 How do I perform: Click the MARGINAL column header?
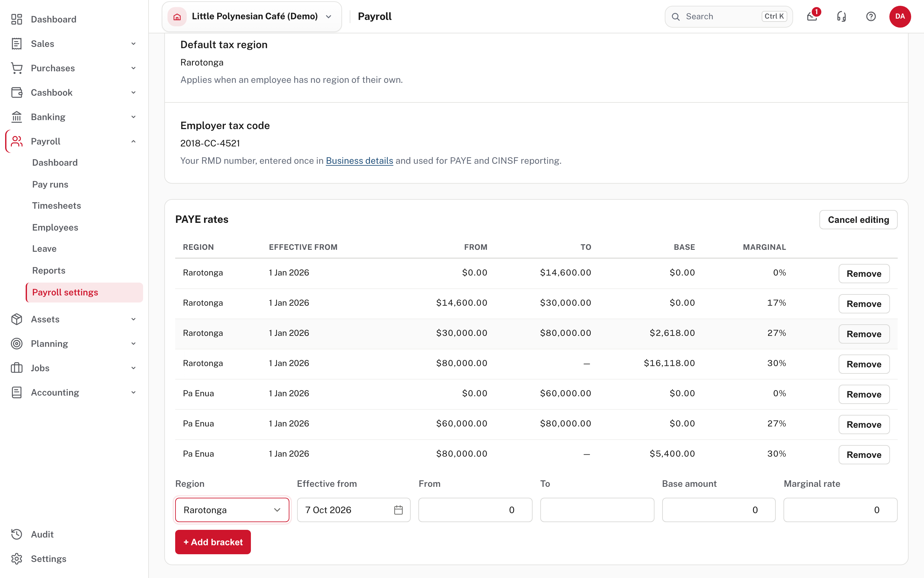click(x=765, y=247)
